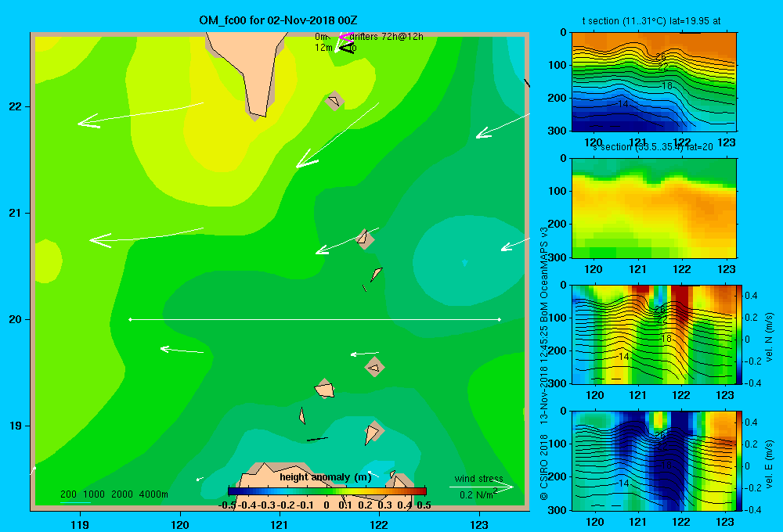
Task: Click the 's section (33.5..35.4) lat=20' title
Action: (651, 147)
